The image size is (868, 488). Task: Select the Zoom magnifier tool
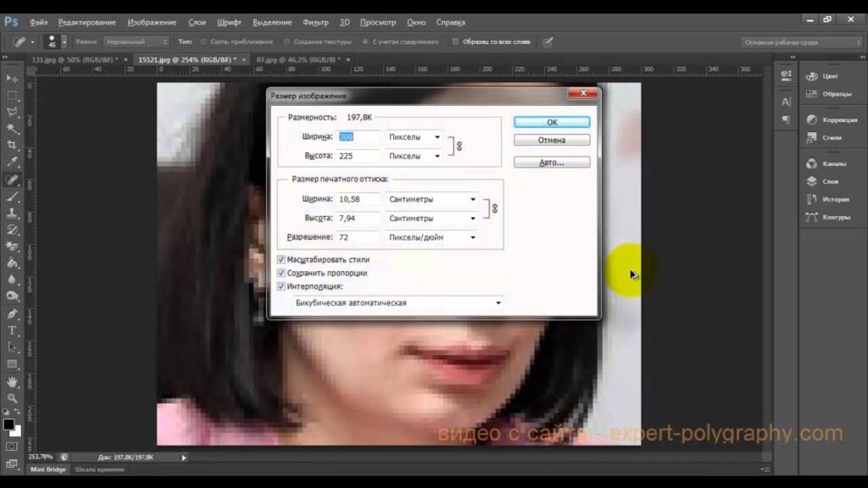tap(13, 397)
